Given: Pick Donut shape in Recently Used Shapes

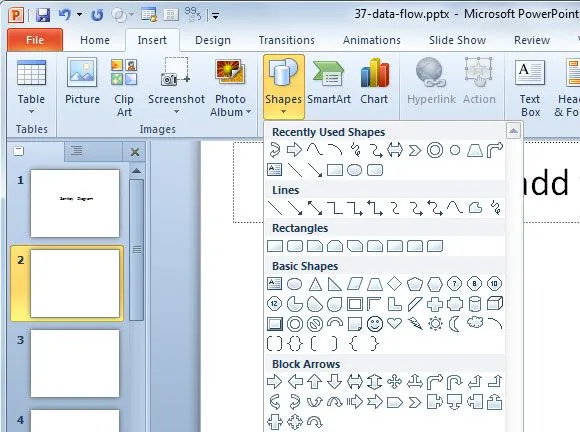Looking at the screenshot, I should point(435,150).
